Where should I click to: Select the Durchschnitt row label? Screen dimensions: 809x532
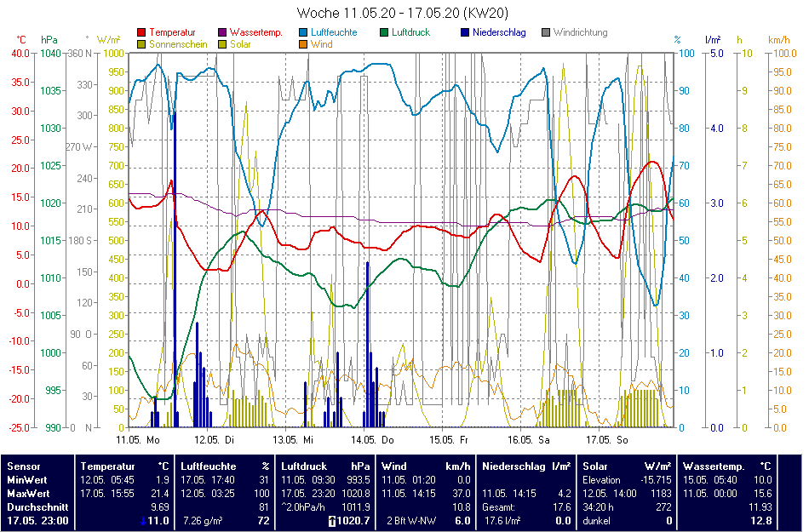coord(37,507)
